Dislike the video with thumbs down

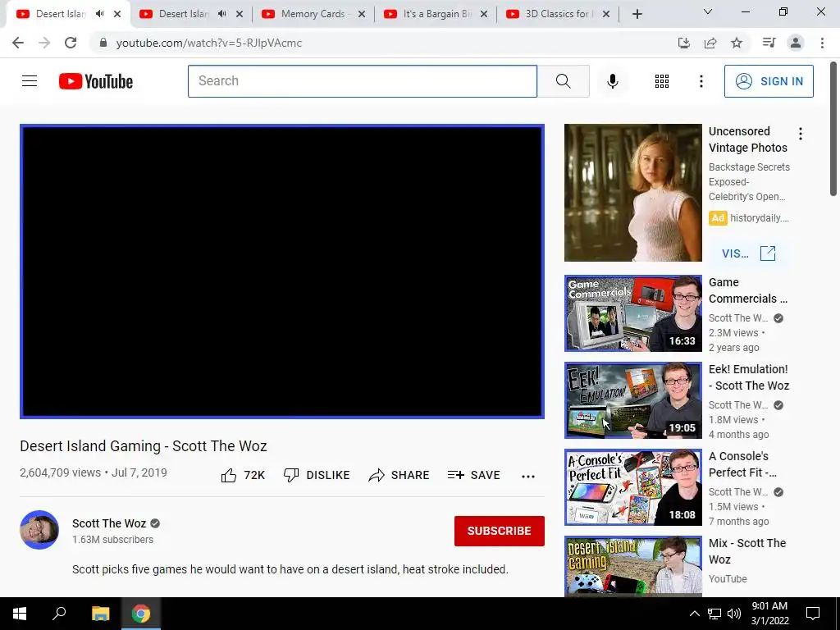point(317,475)
